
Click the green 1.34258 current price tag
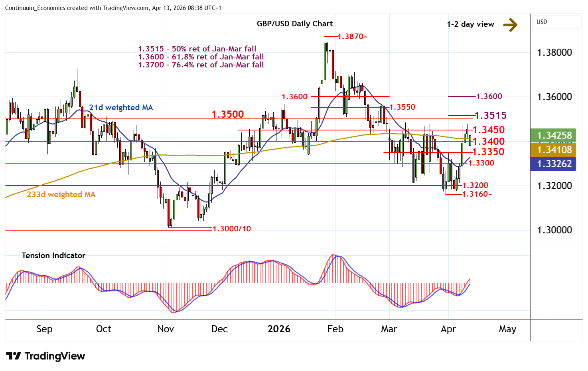point(554,136)
